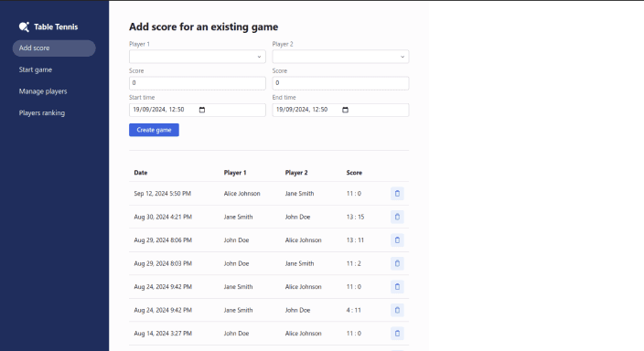
Task: Click the score 11 : 2
Action: point(354,263)
